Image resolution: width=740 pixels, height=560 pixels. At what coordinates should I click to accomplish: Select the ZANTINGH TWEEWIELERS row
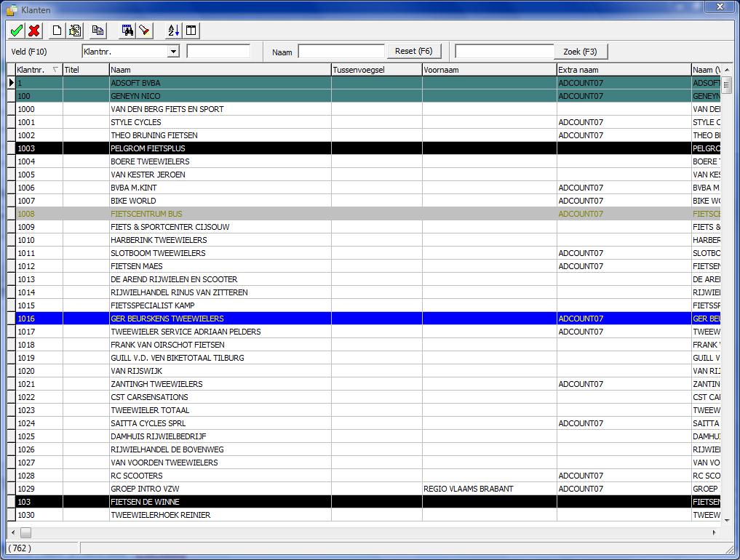[368, 384]
